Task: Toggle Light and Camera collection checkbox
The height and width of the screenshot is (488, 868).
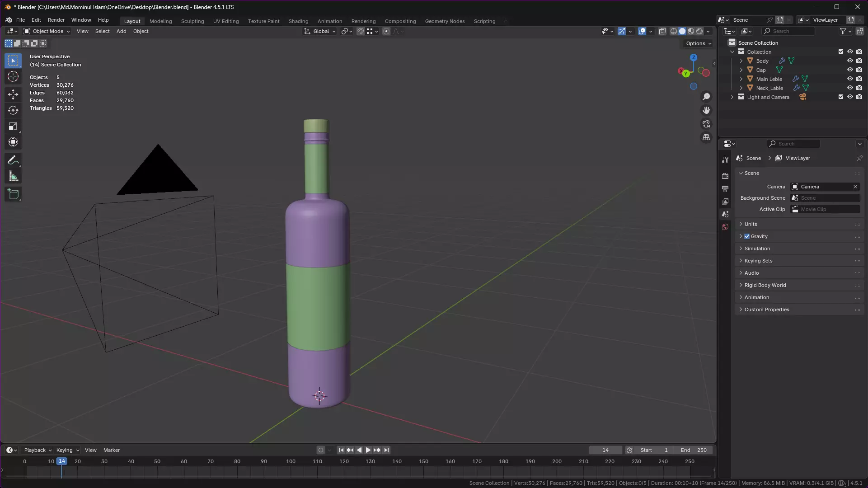Action: (x=841, y=97)
